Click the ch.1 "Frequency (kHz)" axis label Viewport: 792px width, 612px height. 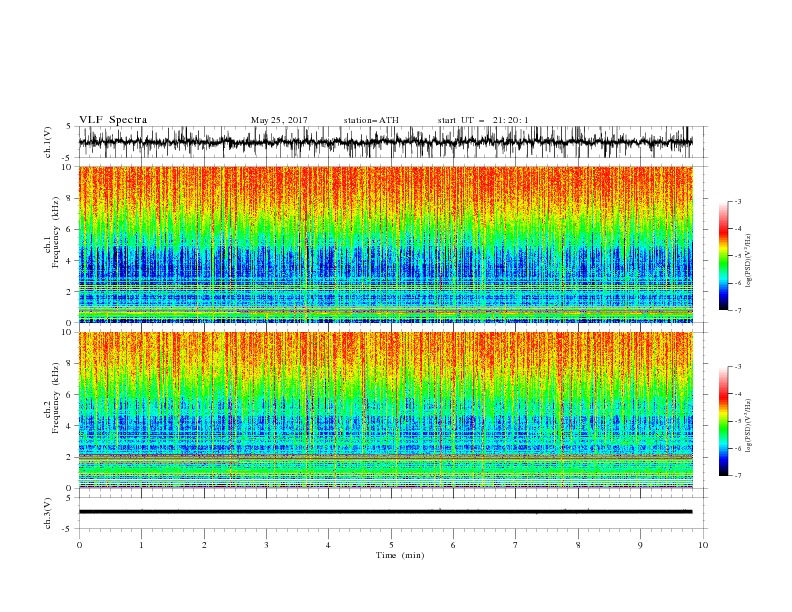coord(55,232)
